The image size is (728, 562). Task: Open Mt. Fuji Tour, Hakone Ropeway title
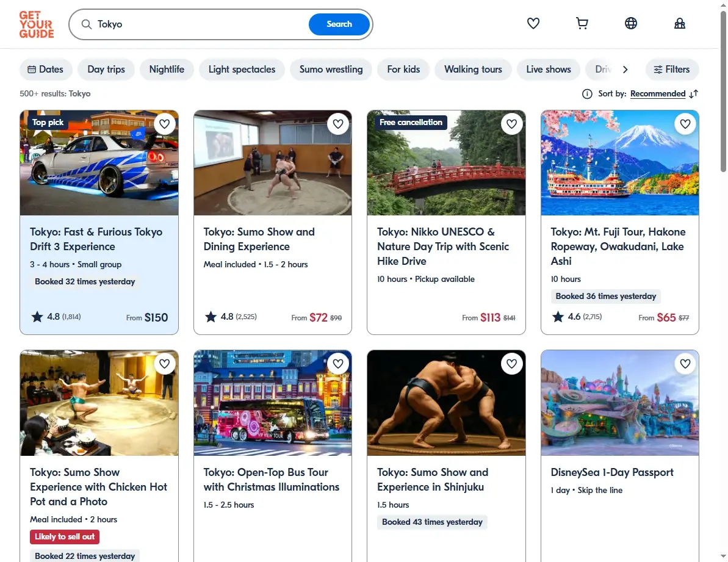pos(618,247)
